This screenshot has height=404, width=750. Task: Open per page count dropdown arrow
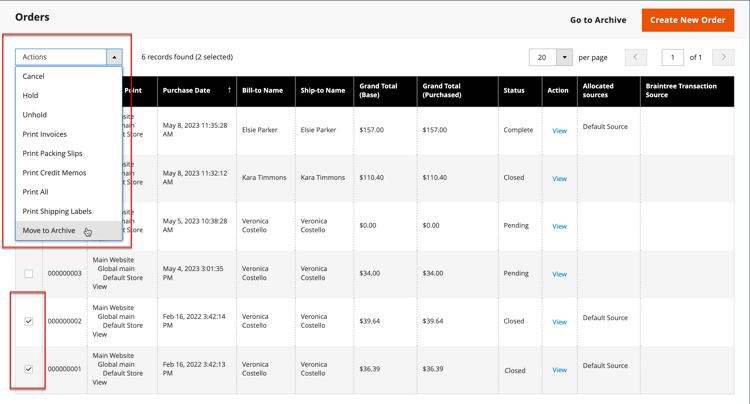(x=564, y=57)
